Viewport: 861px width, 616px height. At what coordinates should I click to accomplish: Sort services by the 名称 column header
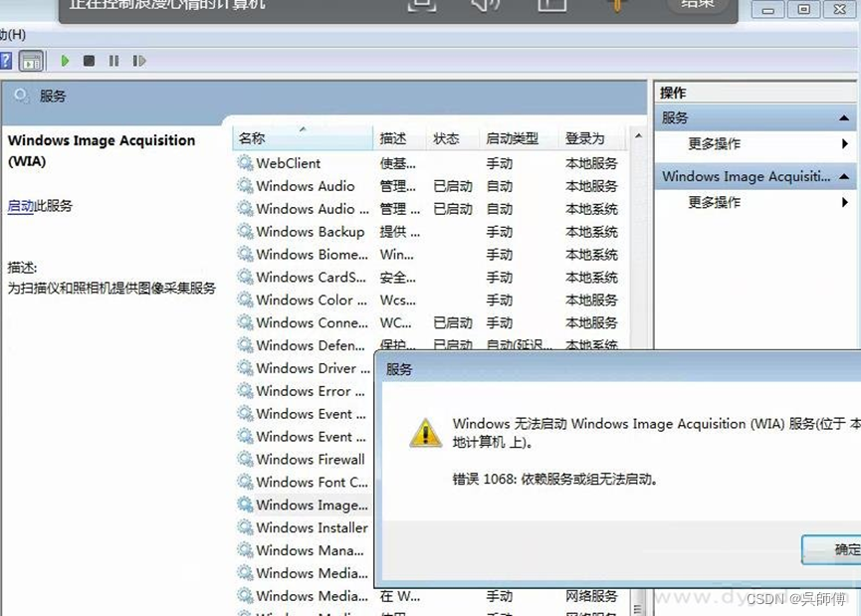(303, 137)
